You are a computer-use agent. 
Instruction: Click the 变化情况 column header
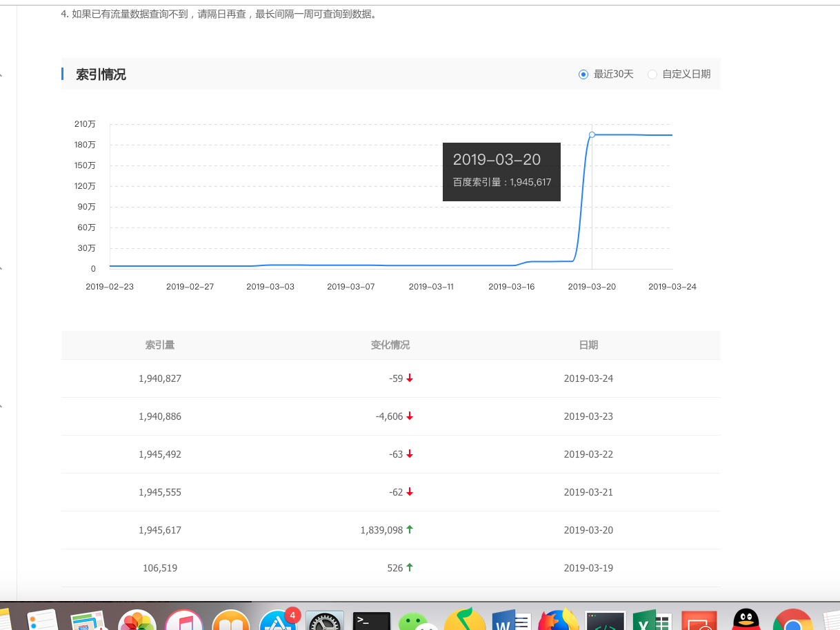click(x=390, y=345)
